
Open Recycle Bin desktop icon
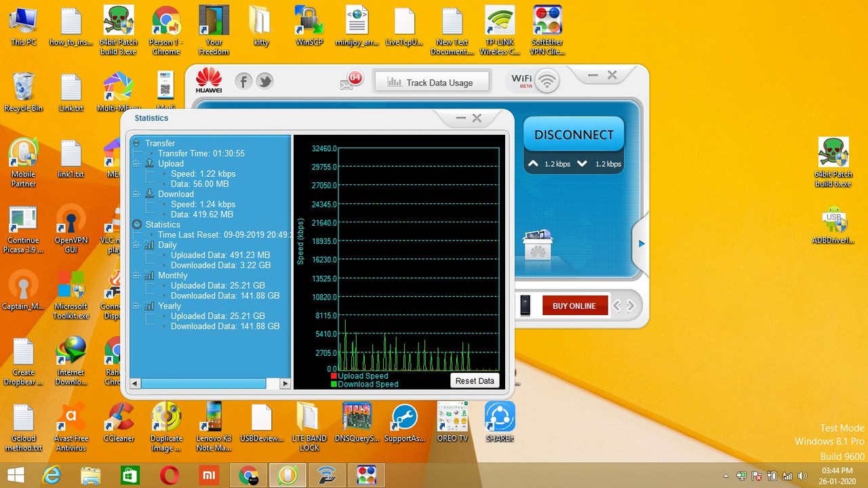(x=23, y=93)
